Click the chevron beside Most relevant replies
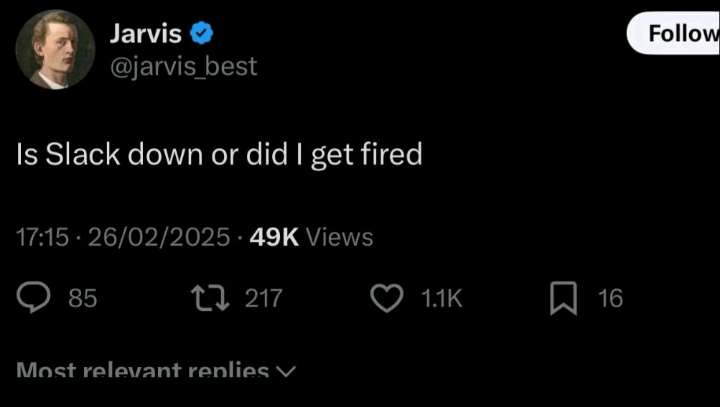 click(286, 372)
